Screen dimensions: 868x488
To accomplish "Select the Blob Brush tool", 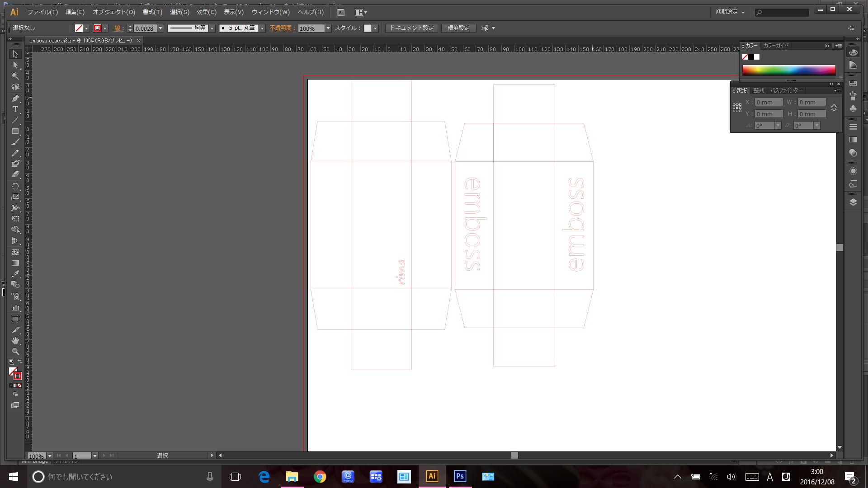I will point(15,164).
